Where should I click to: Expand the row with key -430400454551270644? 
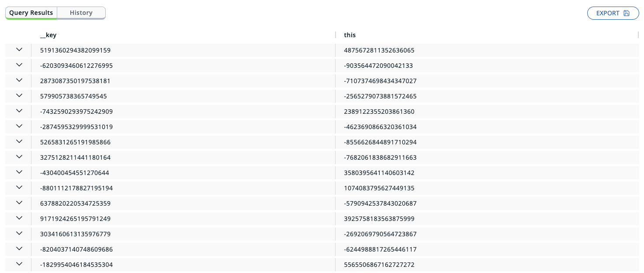pyautogui.click(x=19, y=172)
